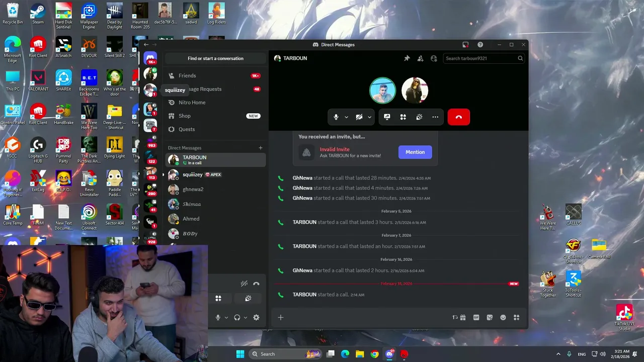Viewport: 644px width, 362px height.
Task: Click the taskbar Search box
Action: pyautogui.click(x=286, y=354)
